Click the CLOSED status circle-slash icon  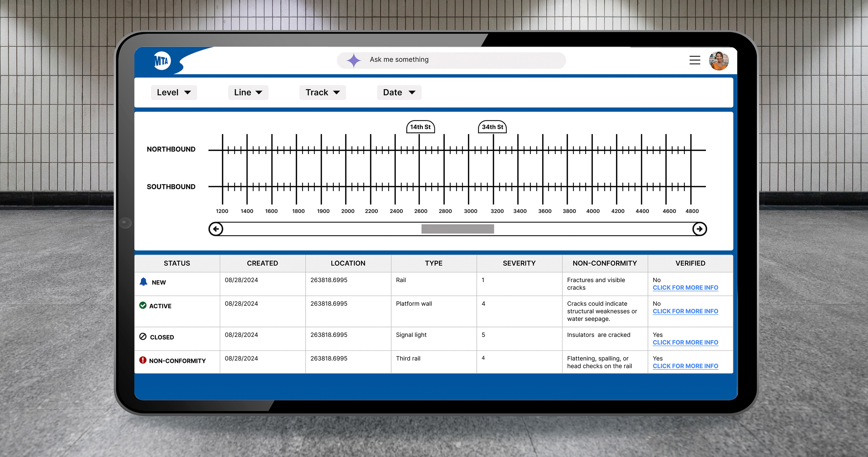point(143,336)
